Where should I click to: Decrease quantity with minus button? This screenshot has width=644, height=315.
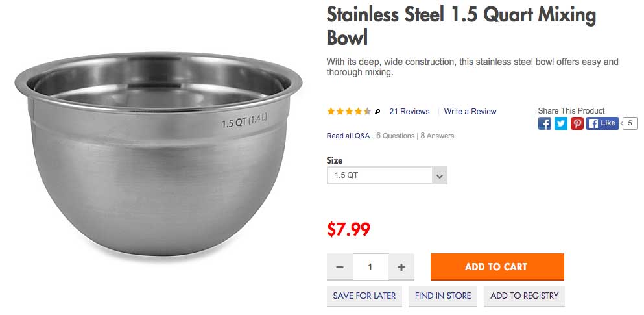[340, 267]
